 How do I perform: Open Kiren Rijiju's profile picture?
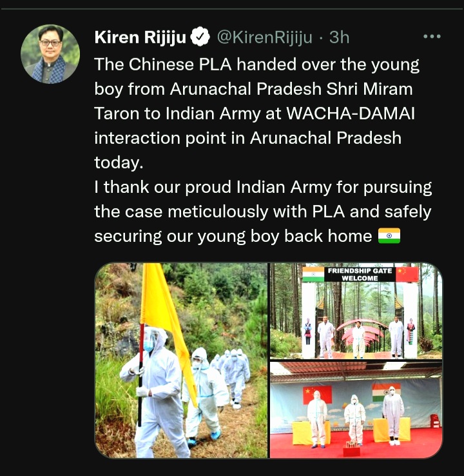click(x=50, y=54)
